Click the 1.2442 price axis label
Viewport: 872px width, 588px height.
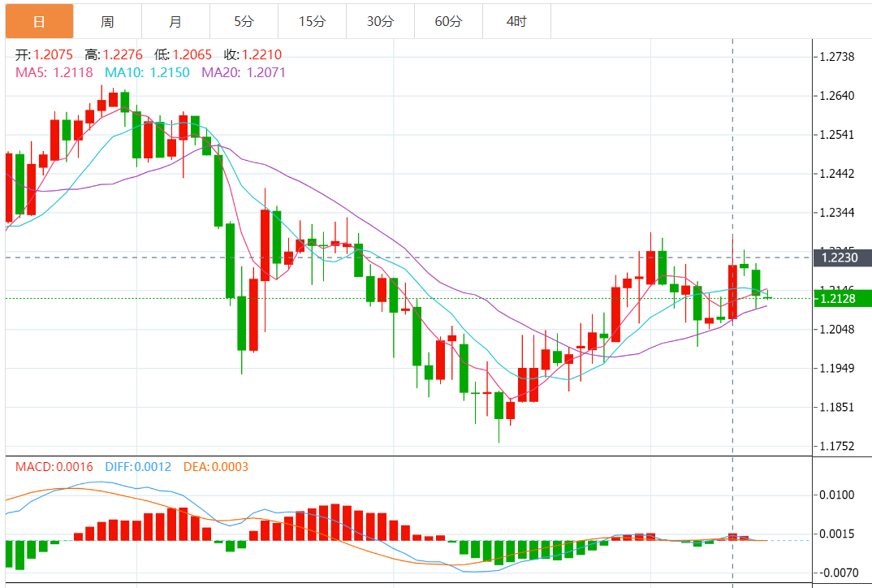click(x=837, y=174)
